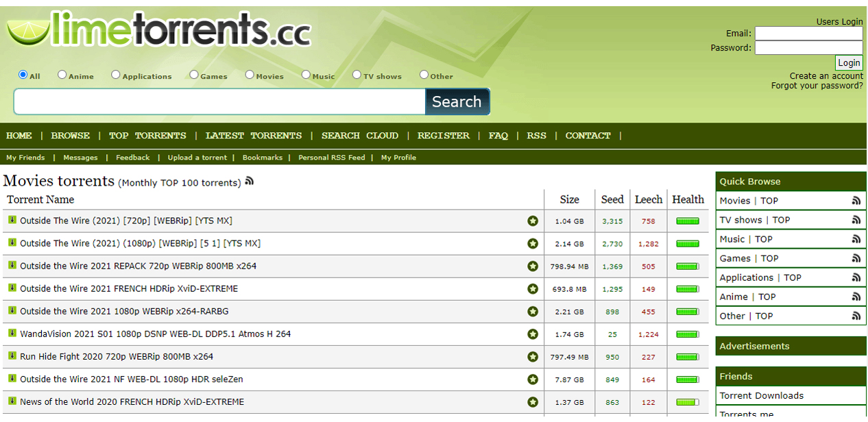The image size is (868, 422).
Task: Bookmark star for Outside The Wire (1080p) YTS
Action: (x=533, y=243)
